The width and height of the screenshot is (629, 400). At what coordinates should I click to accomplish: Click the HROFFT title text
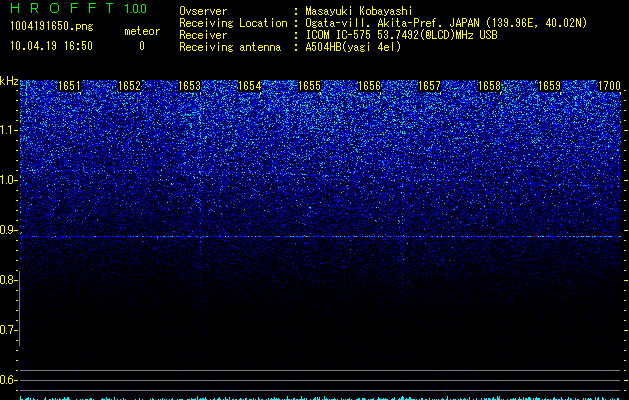pos(62,8)
